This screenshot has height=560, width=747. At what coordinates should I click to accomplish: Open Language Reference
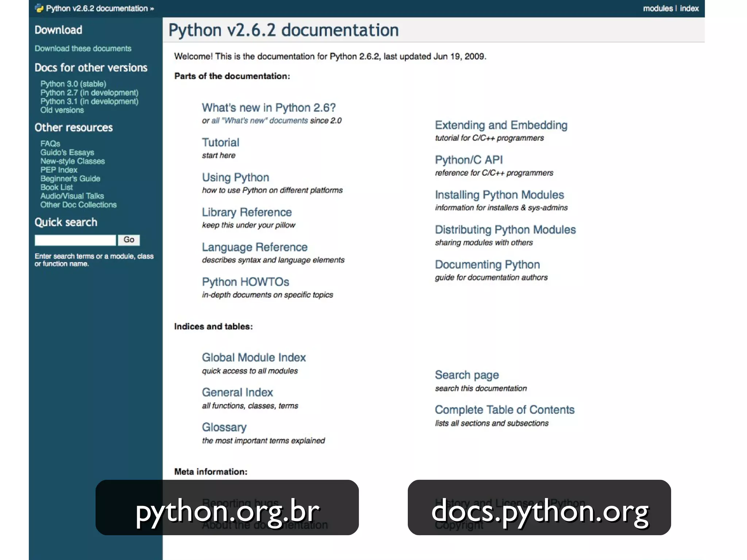coord(255,247)
